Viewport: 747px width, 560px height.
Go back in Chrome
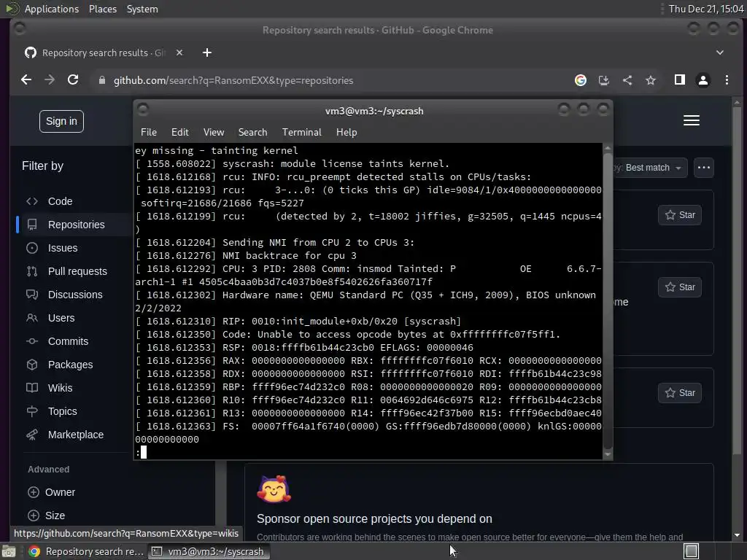[x=26, y=80]
